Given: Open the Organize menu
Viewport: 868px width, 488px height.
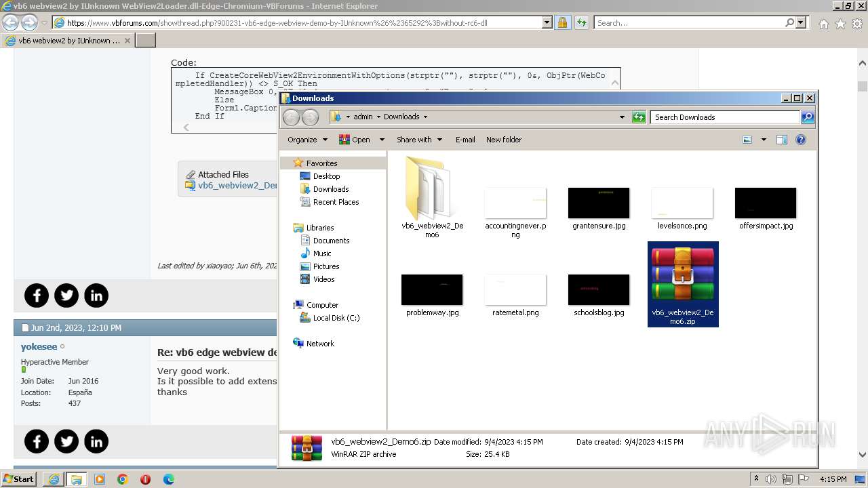Looking at the screenshot, I should coord(307,140).
